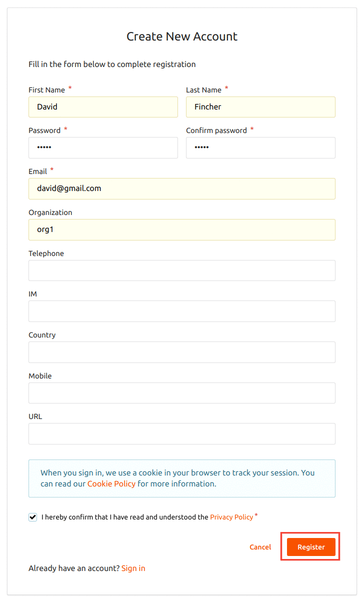
Task: Focus the empty Telephone field
Action: click(x=182, y=270)
